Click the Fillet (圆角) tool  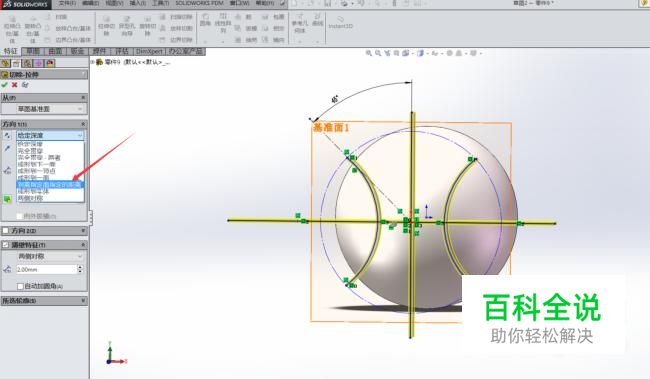click(205, 20)
